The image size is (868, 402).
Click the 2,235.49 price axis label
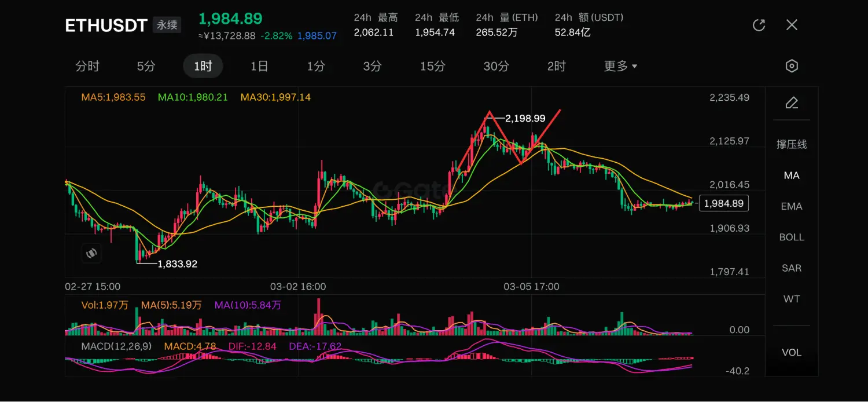coord(730,97)
